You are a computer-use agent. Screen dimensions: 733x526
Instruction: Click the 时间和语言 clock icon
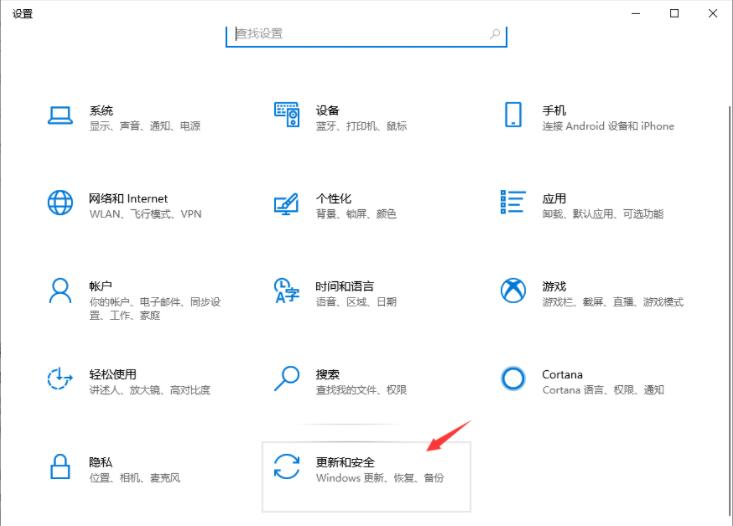coord(286,290)
